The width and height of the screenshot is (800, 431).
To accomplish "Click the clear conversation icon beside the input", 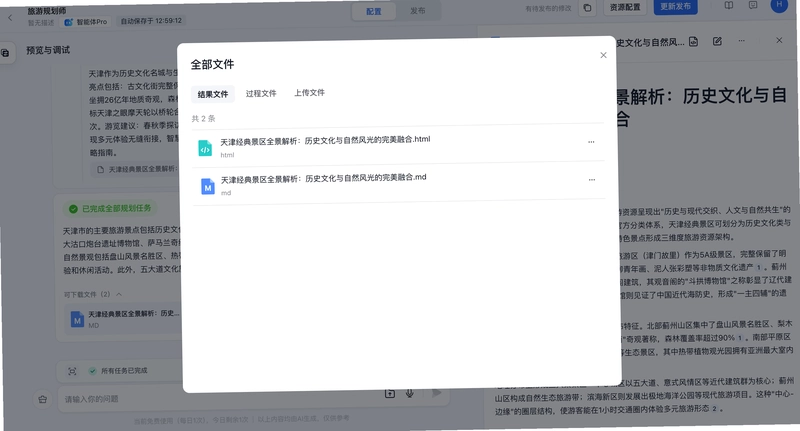I will (x=42, y=399).
